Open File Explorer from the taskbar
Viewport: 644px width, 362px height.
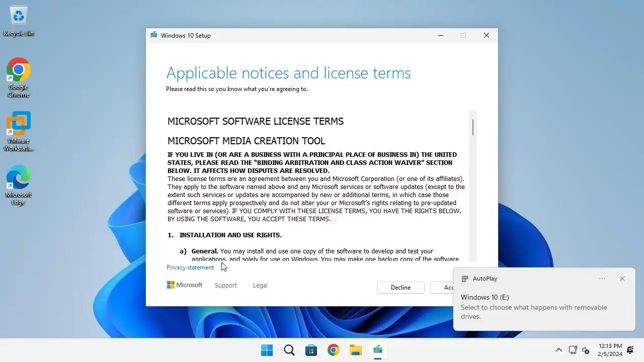point(356,350)
